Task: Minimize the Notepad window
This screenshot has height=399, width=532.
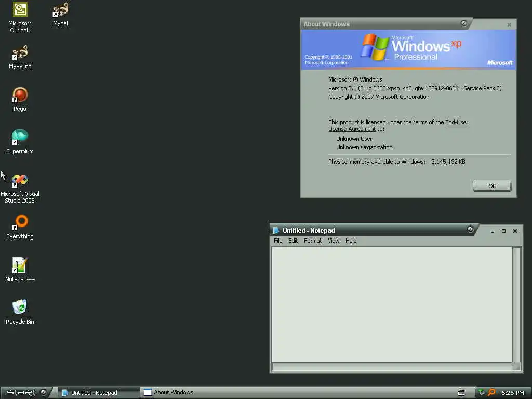Action: 493,231
